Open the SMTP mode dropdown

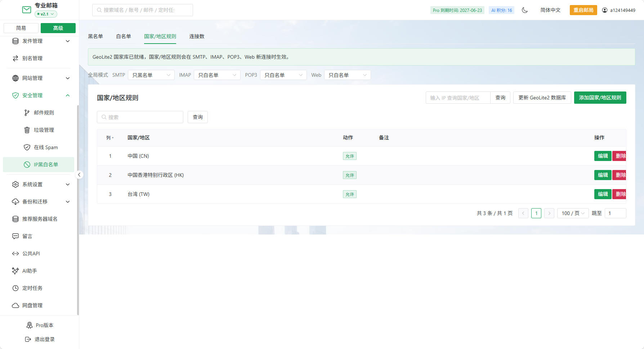[x=151, y=75]
